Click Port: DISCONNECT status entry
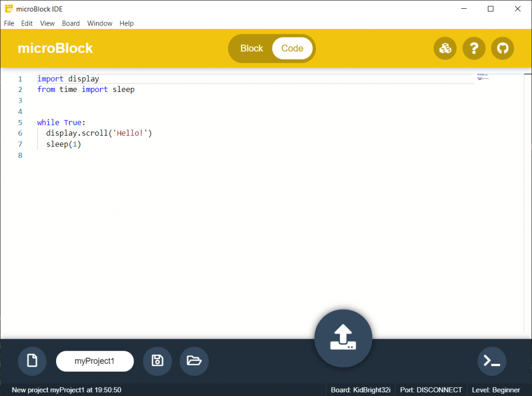 coord(431,390)
